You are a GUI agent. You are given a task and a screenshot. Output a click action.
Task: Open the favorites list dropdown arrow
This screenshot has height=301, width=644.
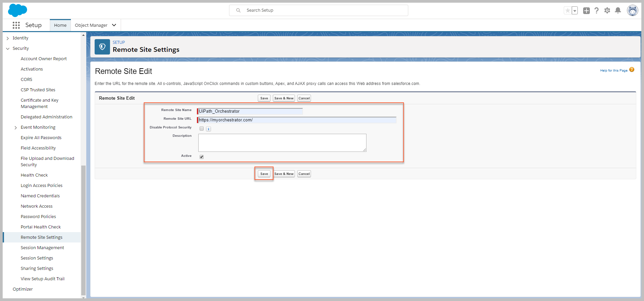click(575, 11)
